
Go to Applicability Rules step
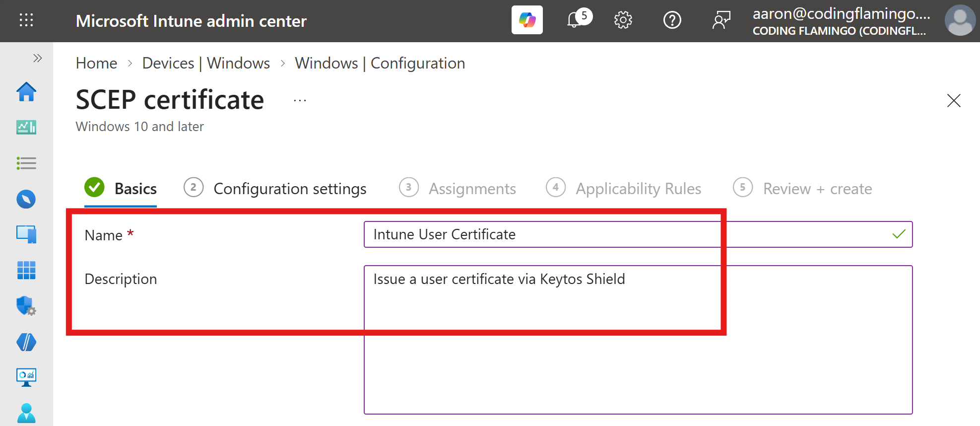point(623,189)
